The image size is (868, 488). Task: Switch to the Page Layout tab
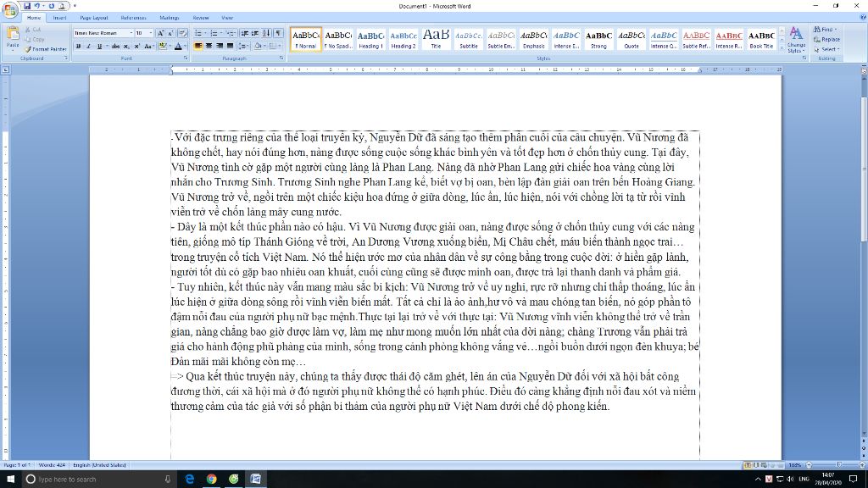coord(94,18)
